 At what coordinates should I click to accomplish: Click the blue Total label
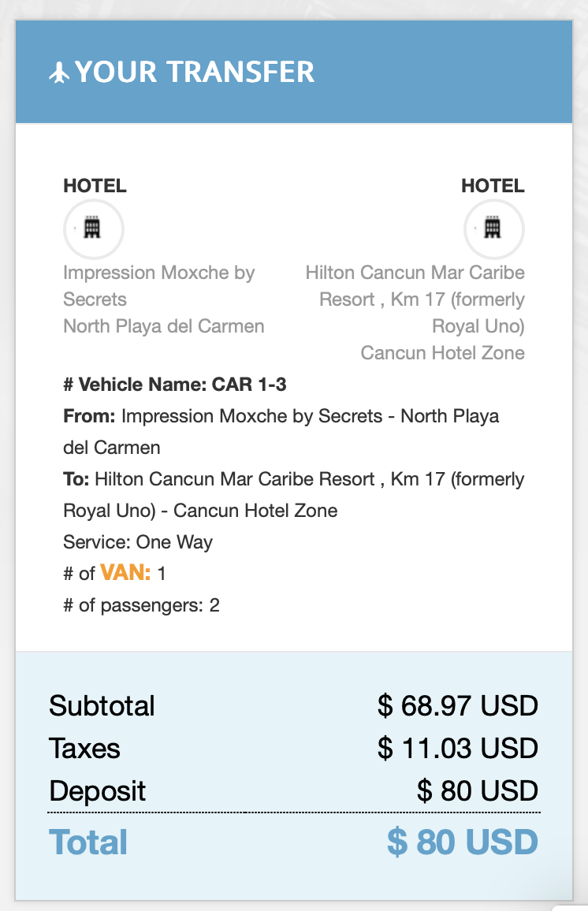click(x=88, y=842)
